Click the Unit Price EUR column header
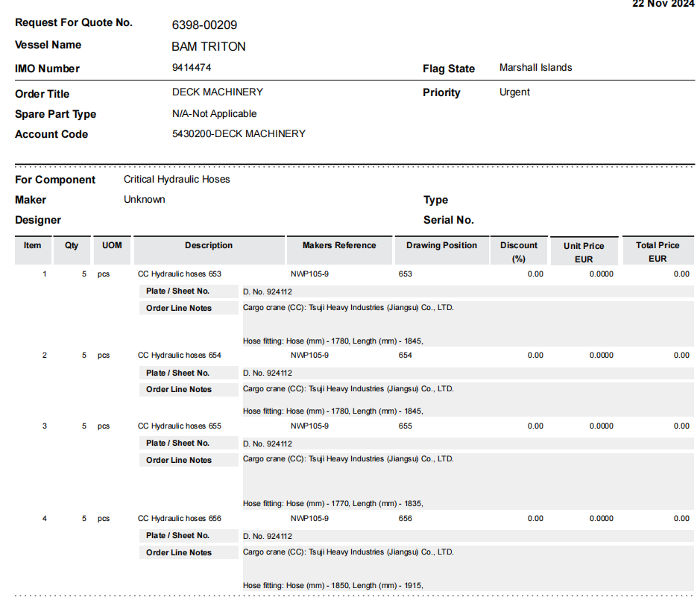Viewport: 700px width, 603px height. (584, 251)
